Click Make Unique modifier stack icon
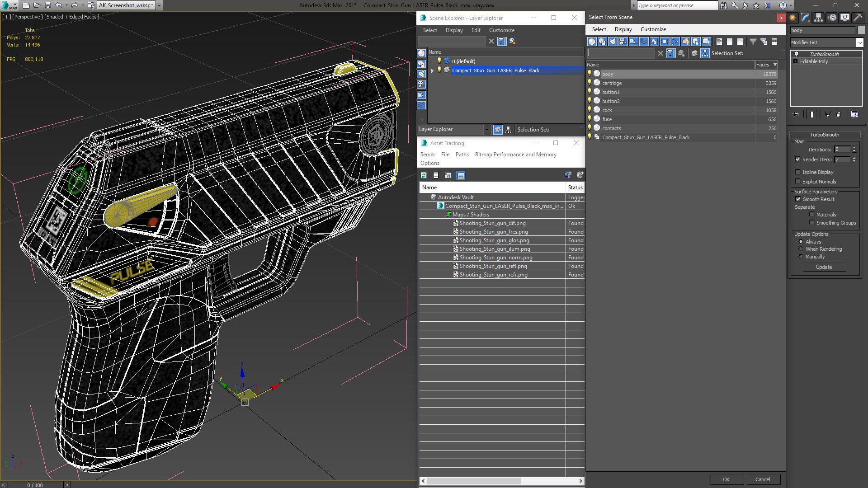868x488 pixels. pos(827,114)
